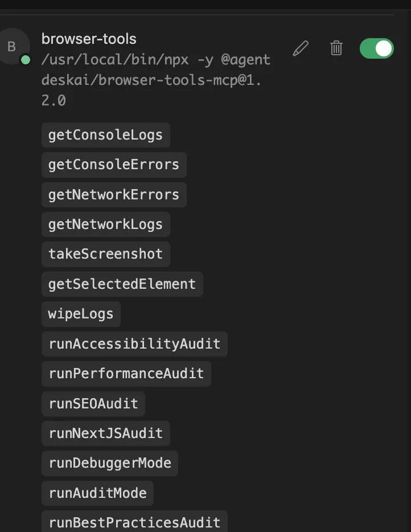The width and height of the screenshot is (411, 532).
Task: Click the runDebuggerMode tool chip
Action: (109, 463)
